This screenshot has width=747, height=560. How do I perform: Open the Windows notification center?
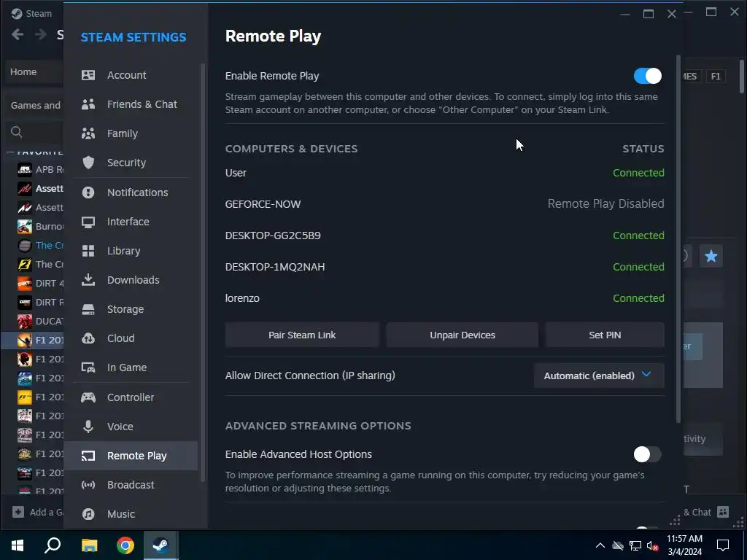point(723,545)
